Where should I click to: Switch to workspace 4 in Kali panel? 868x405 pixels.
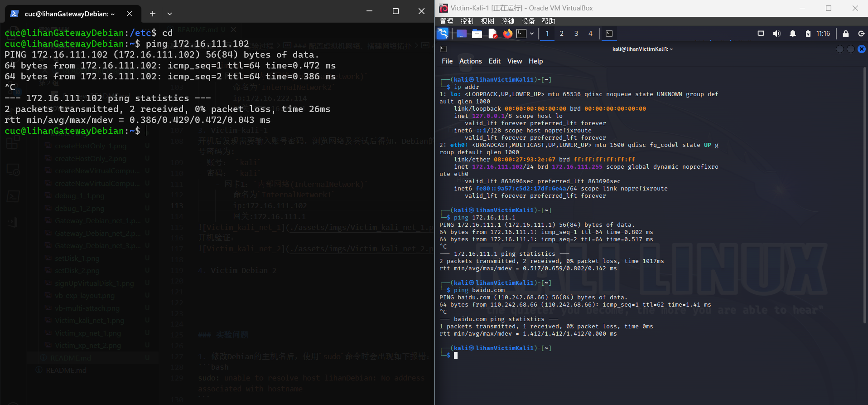(590, 34)
